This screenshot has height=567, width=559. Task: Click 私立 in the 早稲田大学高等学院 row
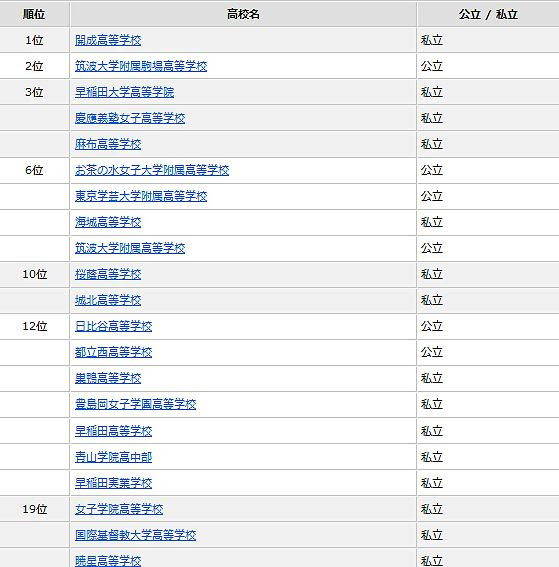432,92
